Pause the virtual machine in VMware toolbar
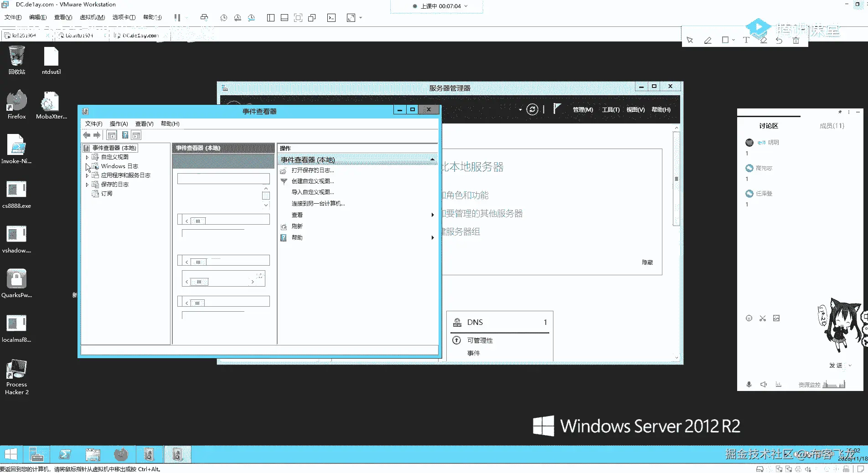This screenshot has width=868, height=473. click(x=177, y=17)
